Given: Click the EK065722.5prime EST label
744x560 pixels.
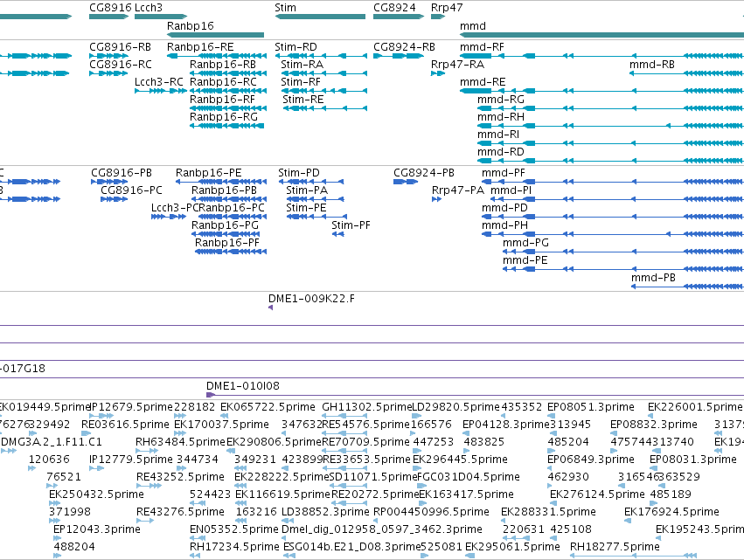Looking at the screenshot, I should click(x=268, y=407).
